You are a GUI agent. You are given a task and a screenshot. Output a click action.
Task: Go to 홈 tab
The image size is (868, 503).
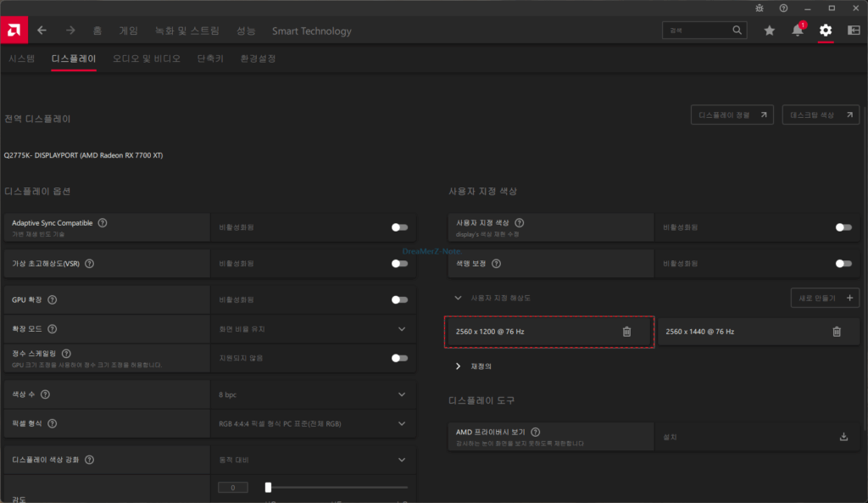[x=97, y=31]
